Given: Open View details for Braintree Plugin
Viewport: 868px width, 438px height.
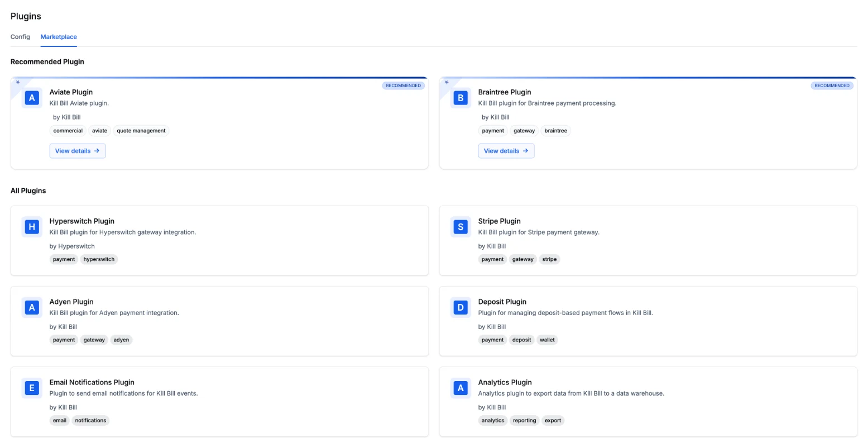Looking at the screenshot, I should pyautogui.click(x=506, y=151).
